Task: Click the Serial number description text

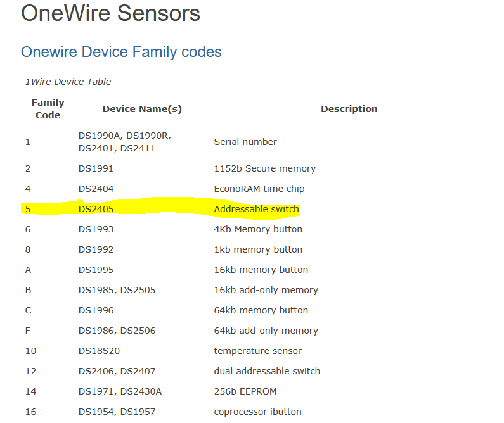Action: (245, 142)
